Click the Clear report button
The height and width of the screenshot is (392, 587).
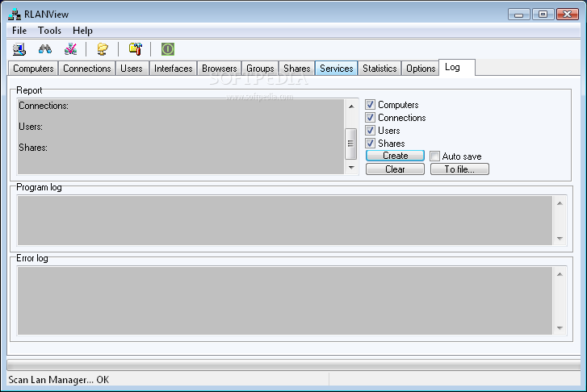(396, 169)
